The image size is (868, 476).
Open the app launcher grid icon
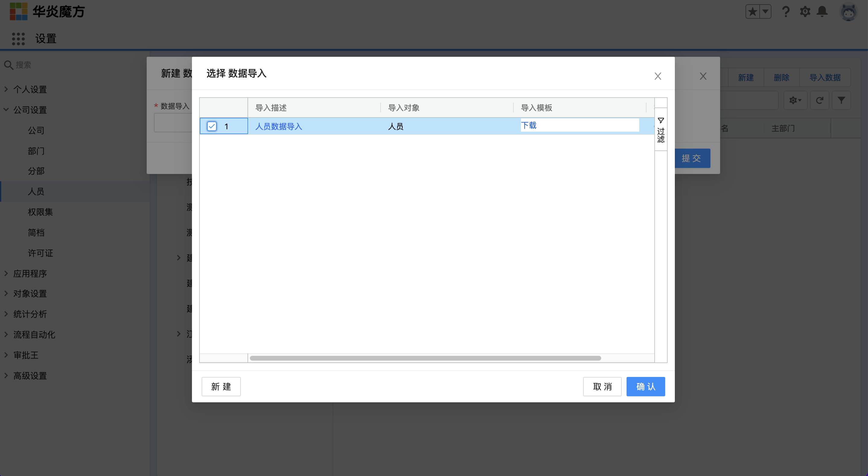point(18,39)
